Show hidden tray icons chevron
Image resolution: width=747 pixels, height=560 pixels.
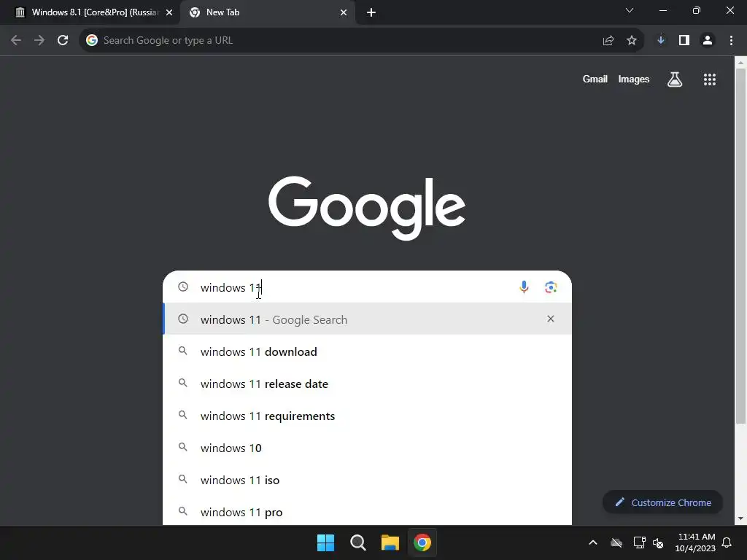593,542
